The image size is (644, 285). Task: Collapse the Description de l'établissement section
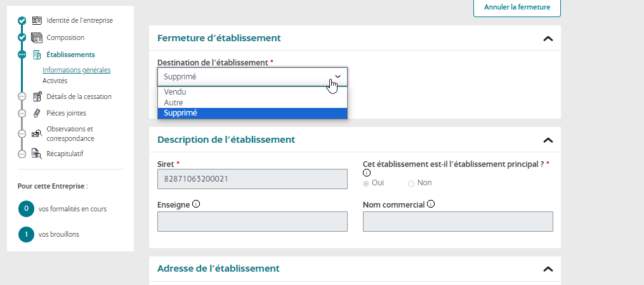point(548,140)
